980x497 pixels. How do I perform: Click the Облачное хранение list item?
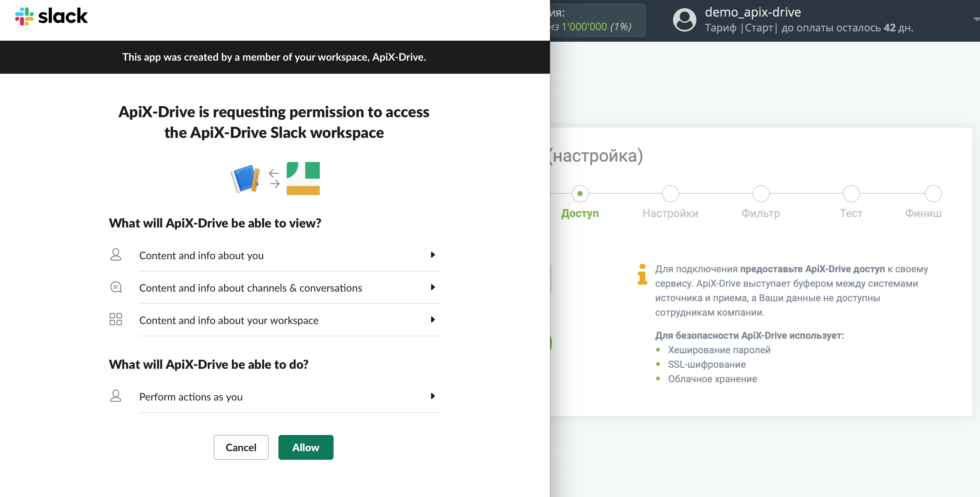pos(713,379)
